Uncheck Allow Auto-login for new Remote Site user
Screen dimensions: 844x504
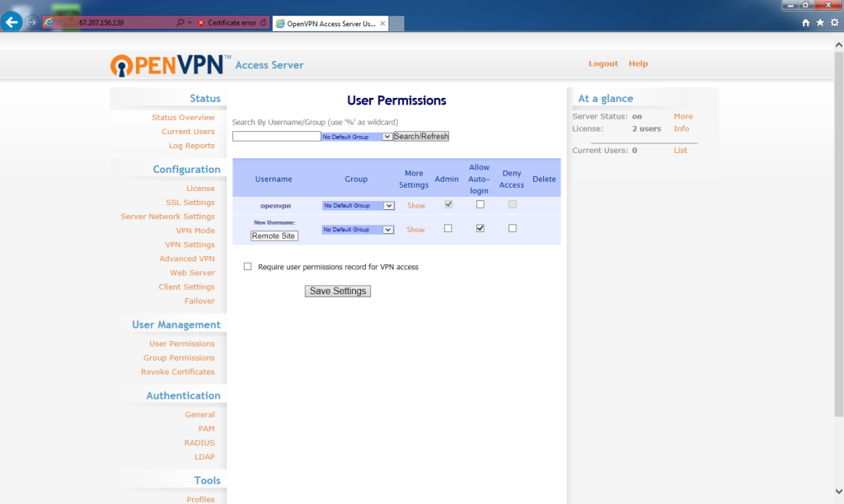click(x=481, y=229)
